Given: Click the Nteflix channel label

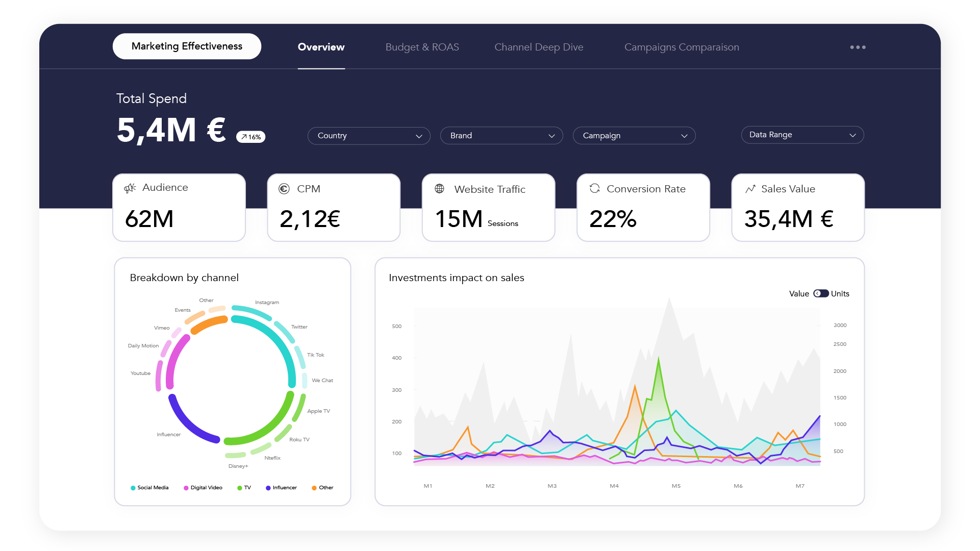Looking at the screenshot, I should coord(272,458).
